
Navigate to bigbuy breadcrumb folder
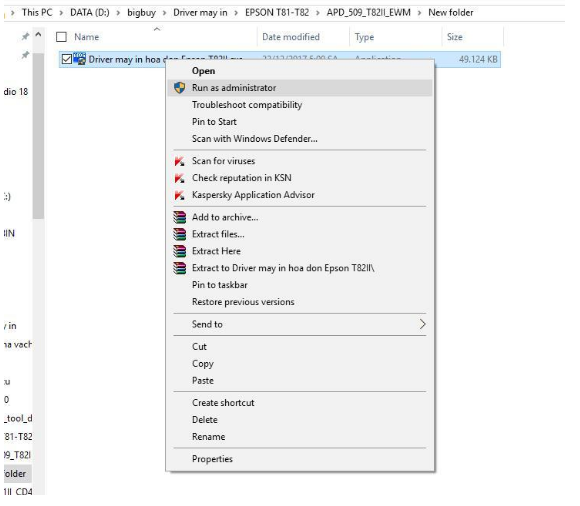[x=141, y=13]
